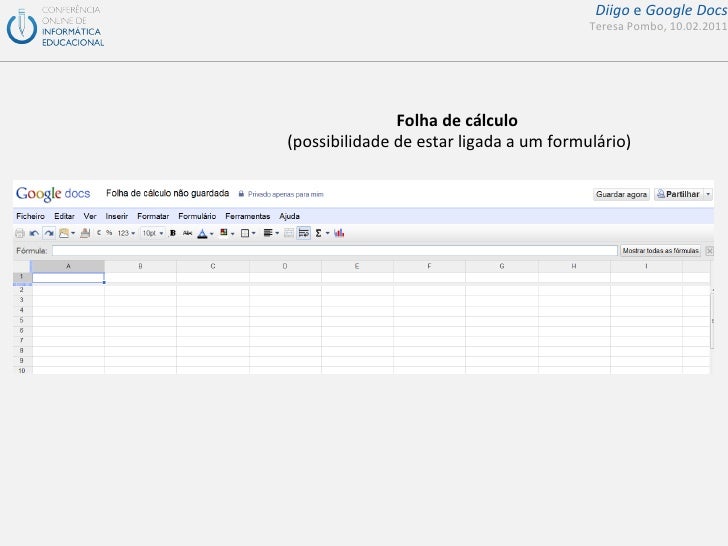Expand the alignment dropdown arrow

coord(277,234)
